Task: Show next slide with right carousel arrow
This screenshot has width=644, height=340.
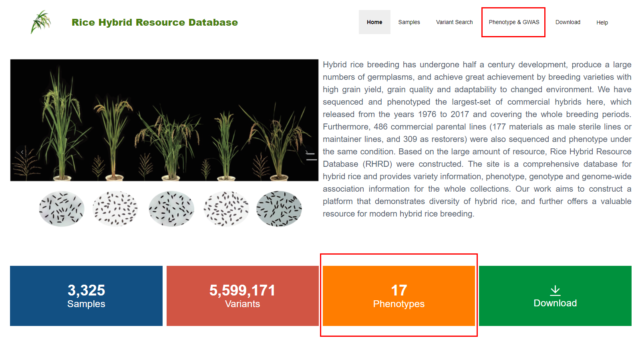Action: [307, 152]
